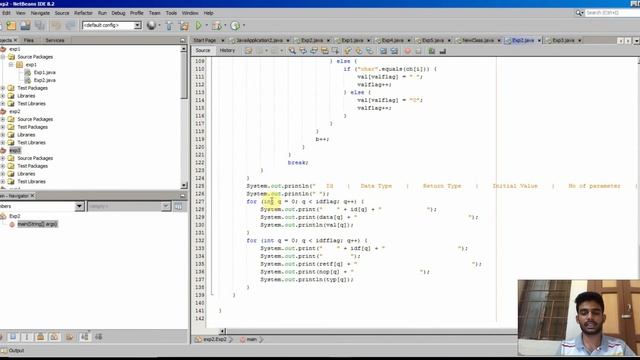Click the Profile Project toolbar icon

236,25
